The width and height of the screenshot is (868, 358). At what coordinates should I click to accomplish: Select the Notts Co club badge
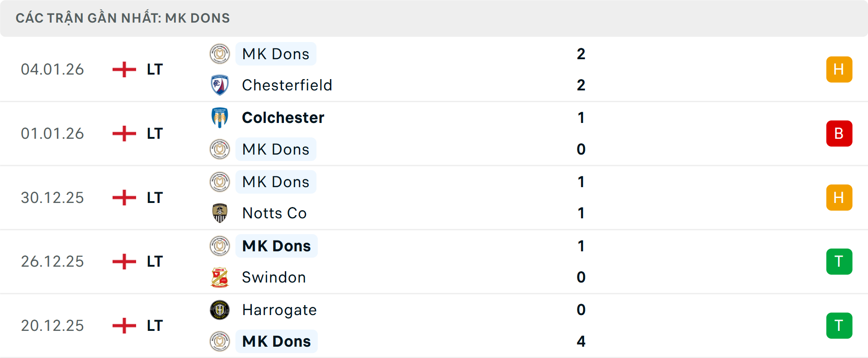click(220, 213)
